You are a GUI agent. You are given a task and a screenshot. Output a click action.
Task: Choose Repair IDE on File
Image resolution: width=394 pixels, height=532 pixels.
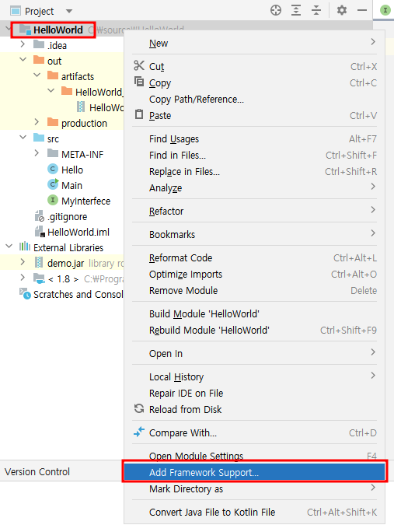[x=254, y=394]
